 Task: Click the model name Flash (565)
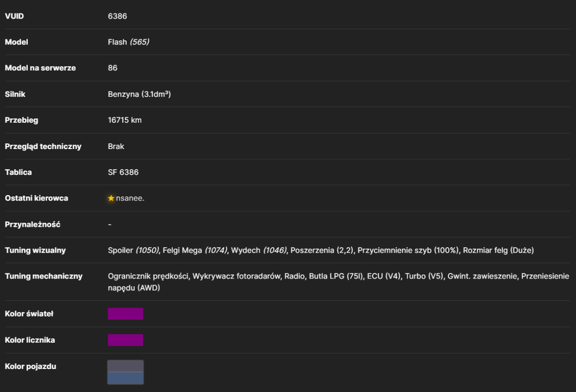tap(128, 42)
